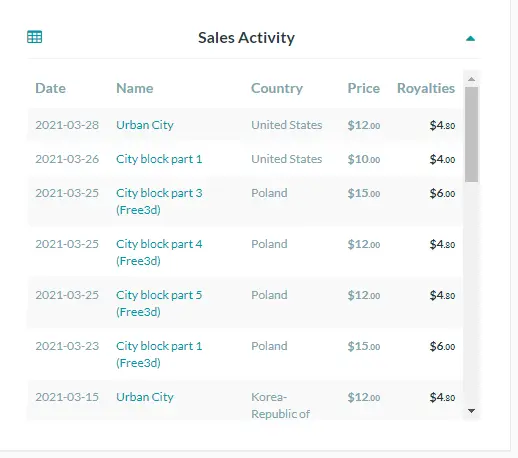Click the Royalties column header
The image size is (518, 458).
point(426,88)
